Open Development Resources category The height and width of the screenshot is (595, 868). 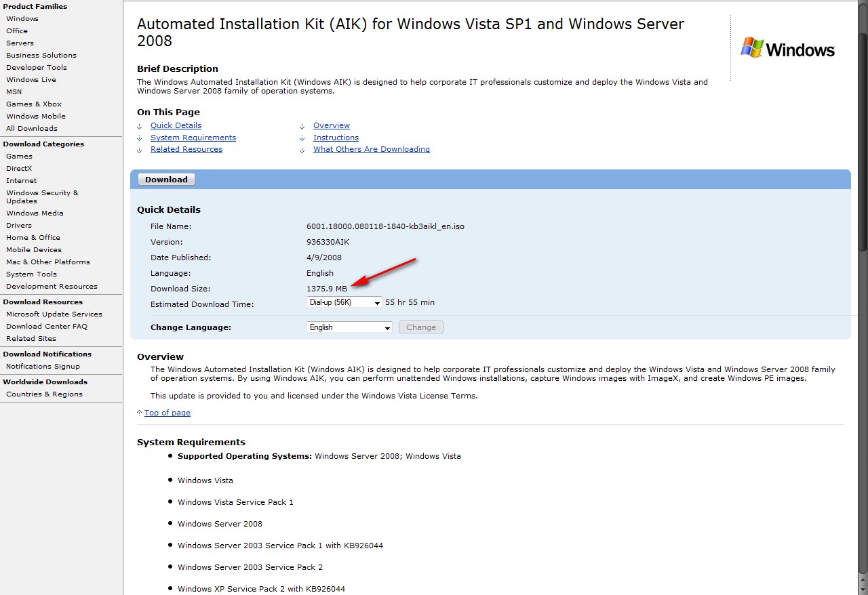pyautogui.click(x=52, y=287)
